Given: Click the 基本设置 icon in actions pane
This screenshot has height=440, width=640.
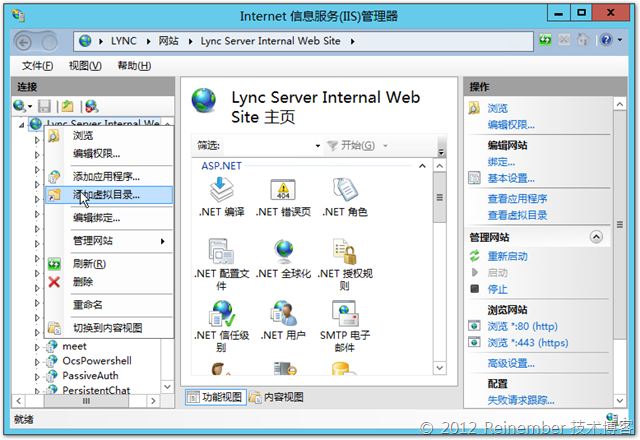Looking at the screenshot, I should coord(474,178).
